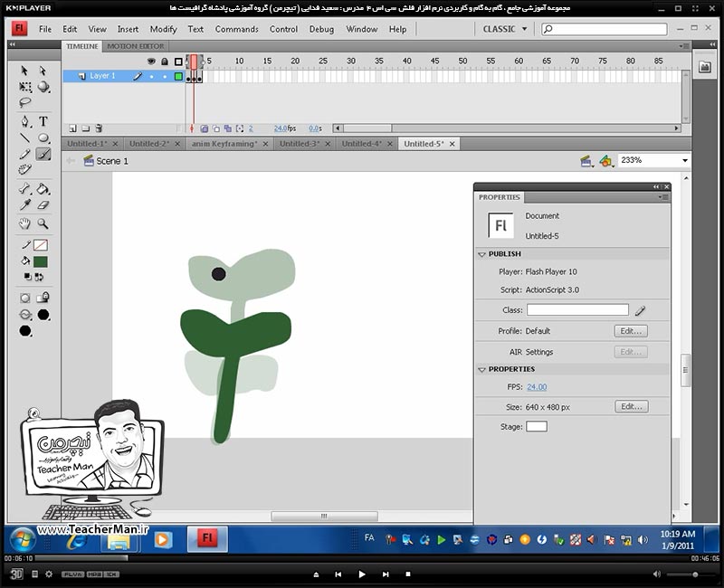Viewport: 724px width, 588px height.
Task: Collapse the PUBLISH section
Action: tap(481, 254)
